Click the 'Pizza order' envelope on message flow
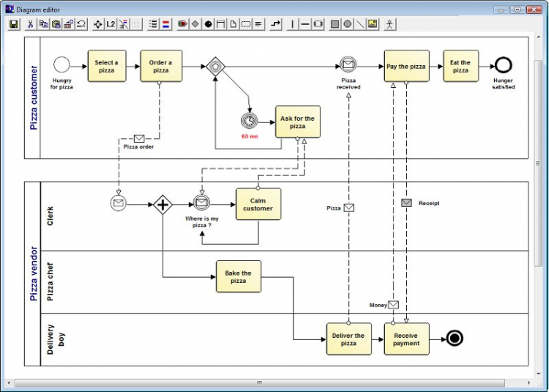Viewport: 549px width, 392px height. tap(139, 138)
